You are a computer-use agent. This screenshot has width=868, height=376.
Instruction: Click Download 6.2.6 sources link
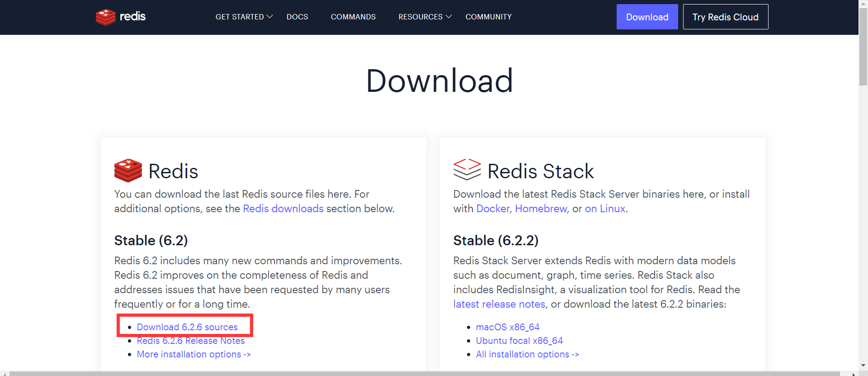(187, 327)
